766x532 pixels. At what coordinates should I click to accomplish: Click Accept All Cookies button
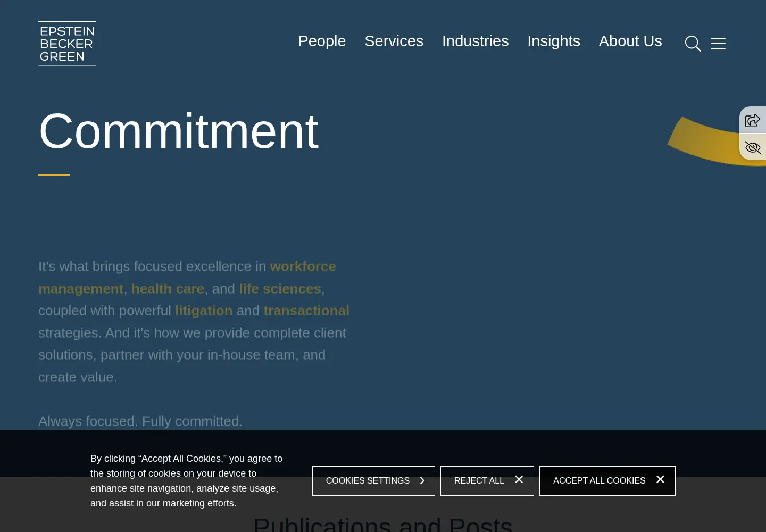tap(607, 481)
